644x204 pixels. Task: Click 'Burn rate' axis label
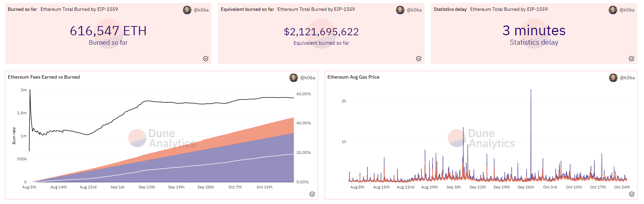(14, 136)
